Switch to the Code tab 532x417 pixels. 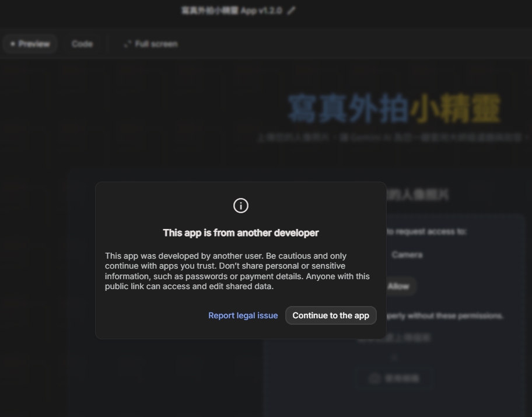82,44
